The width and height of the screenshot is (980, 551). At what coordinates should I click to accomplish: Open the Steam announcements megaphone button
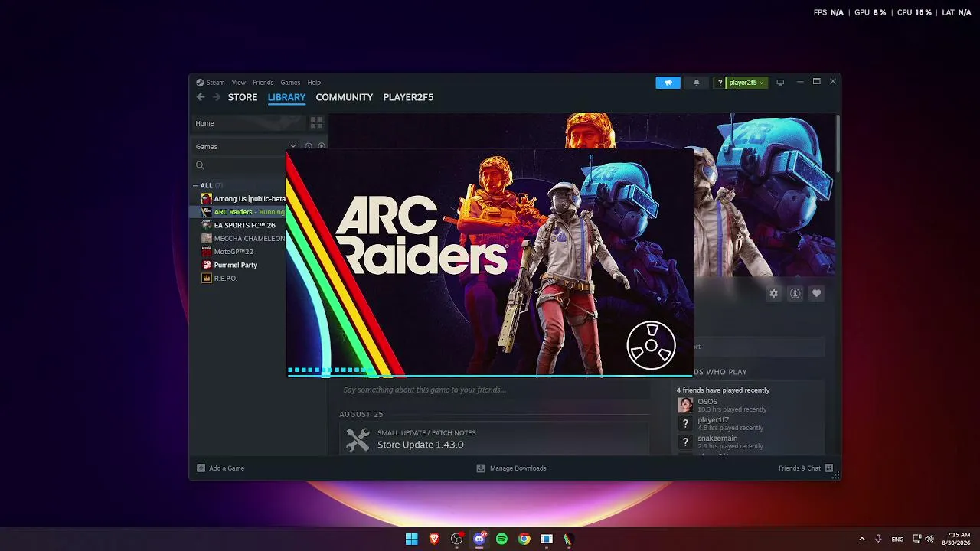(x=668, y=83)
